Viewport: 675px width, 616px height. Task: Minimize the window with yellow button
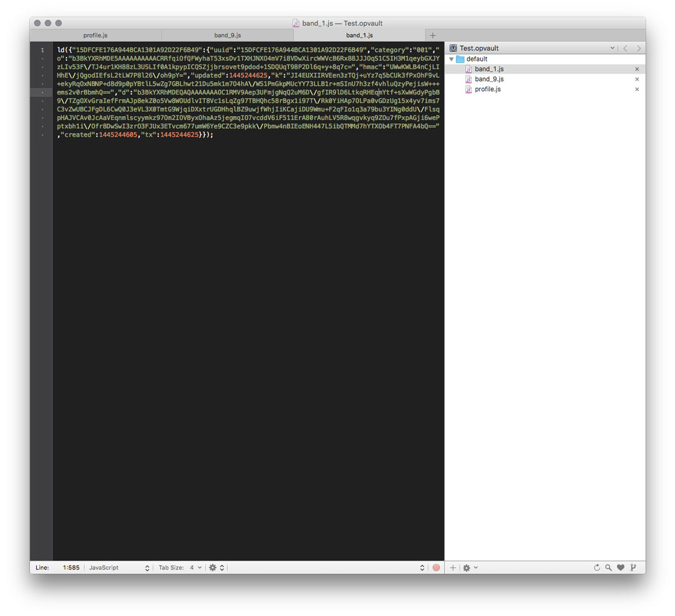tap(48, 23)
